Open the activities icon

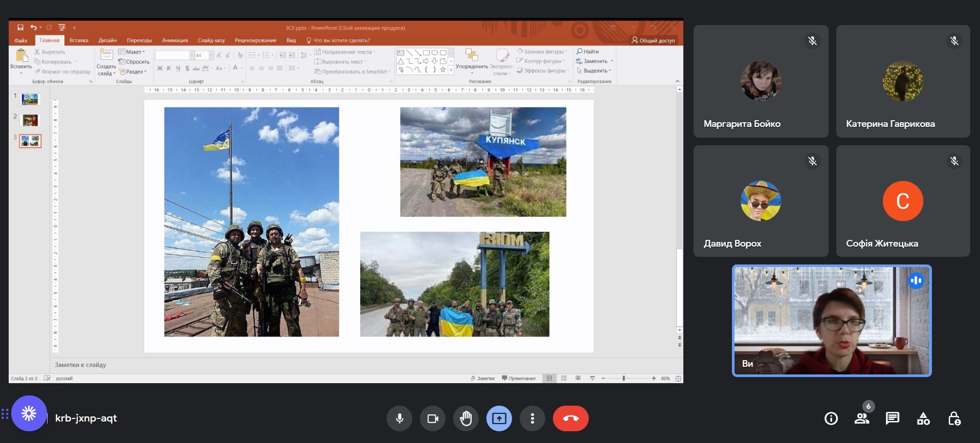coord(923,418)
